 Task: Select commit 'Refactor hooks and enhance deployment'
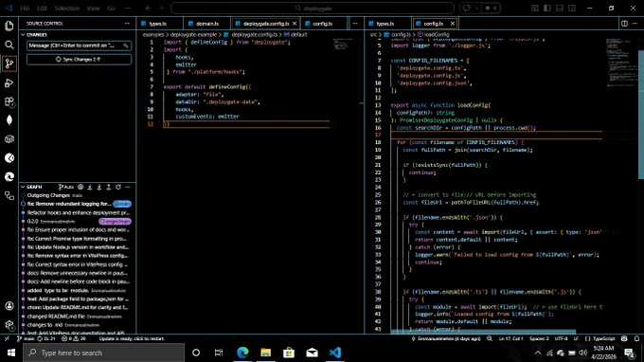click(x=78, y=213)
